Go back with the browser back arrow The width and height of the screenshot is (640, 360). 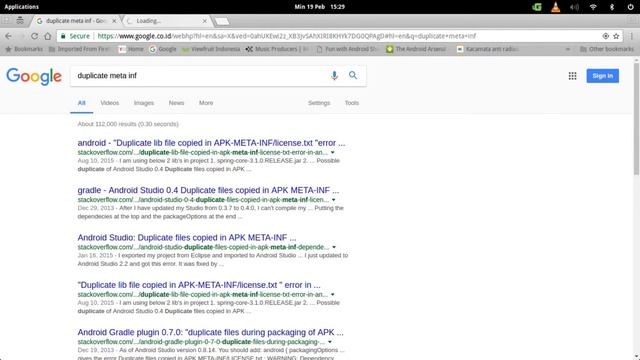pos(8,36)
